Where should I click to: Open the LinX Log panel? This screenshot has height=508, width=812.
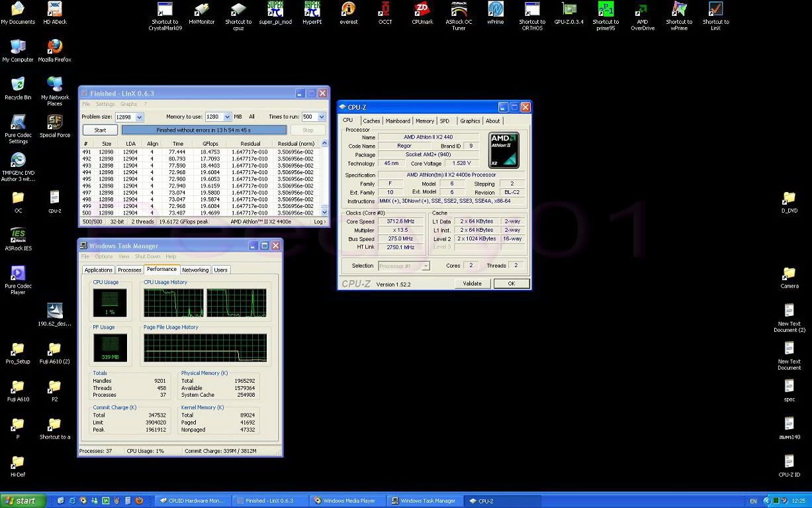(320, 222)
